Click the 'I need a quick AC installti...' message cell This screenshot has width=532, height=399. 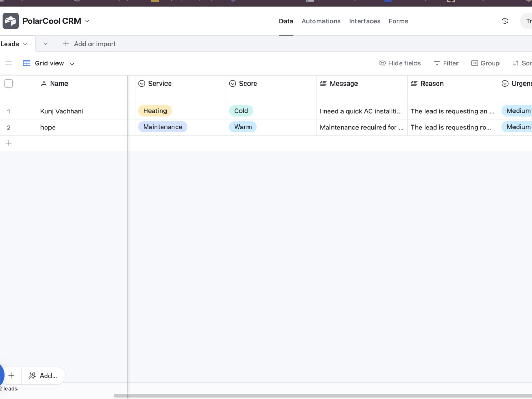(362, 111)
